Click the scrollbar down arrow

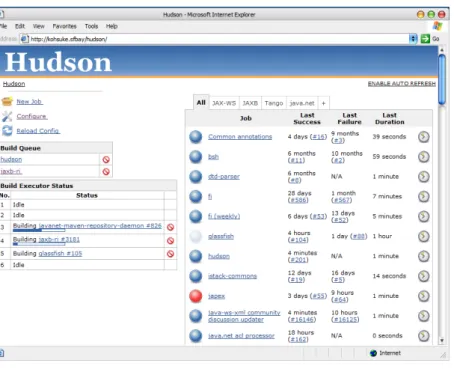[x=442, y=341]
